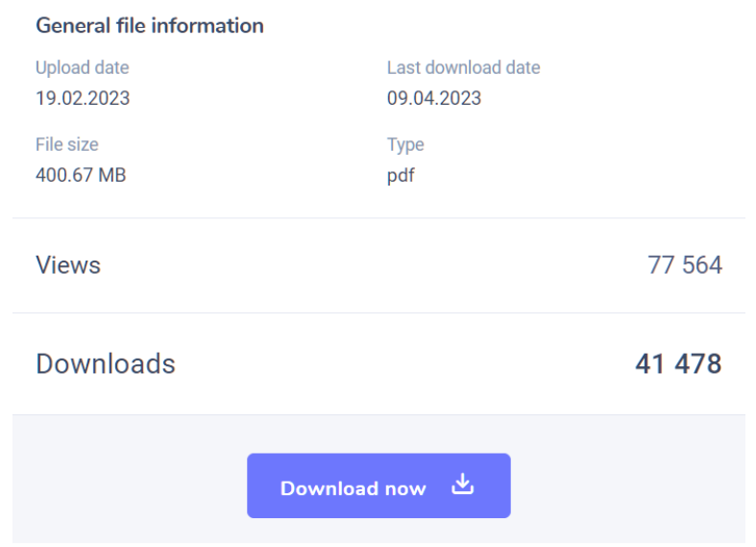Click the Type label
The height and width of the screenshot is (547, 756).
click(x=405, y=145)
